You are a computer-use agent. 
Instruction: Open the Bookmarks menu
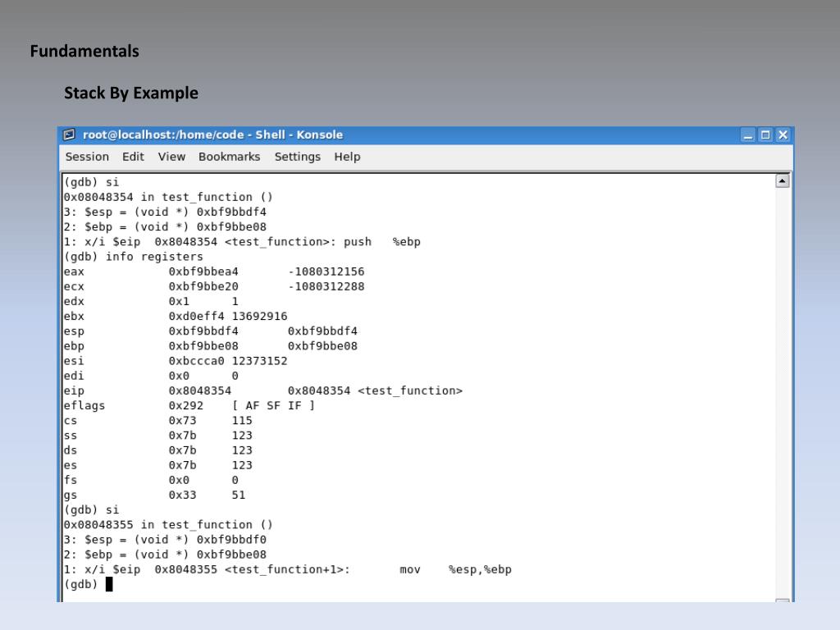tap(230, 157)
